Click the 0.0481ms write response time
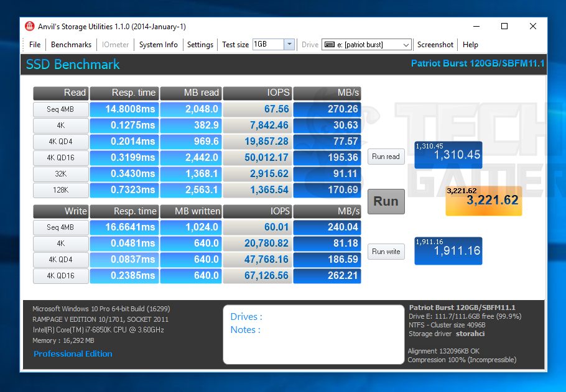This screenshot has width=566, height=392. coord(124,244)
